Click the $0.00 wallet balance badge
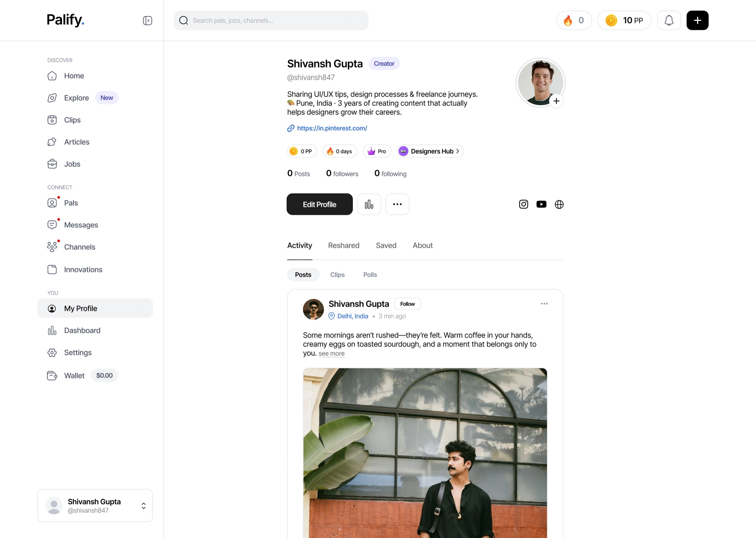Viewport: 756px width, 538px height. pos(104,375)
